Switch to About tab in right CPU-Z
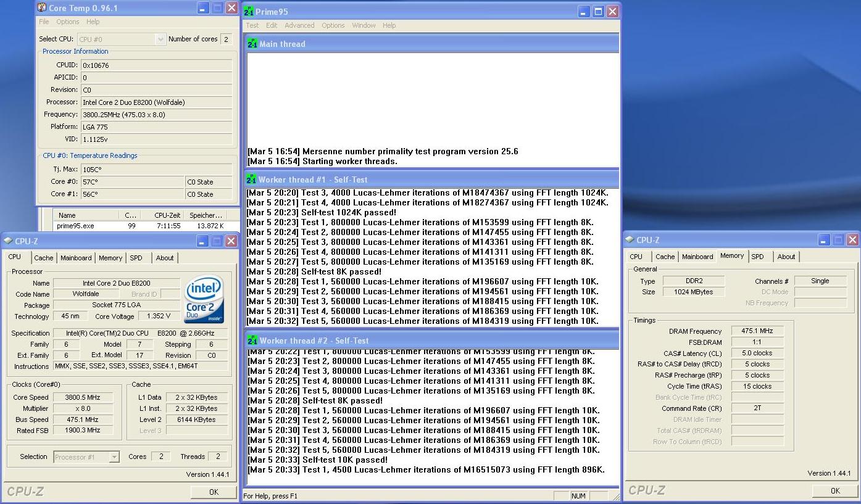Screen dimensions: 861x504 coord(786,257)
